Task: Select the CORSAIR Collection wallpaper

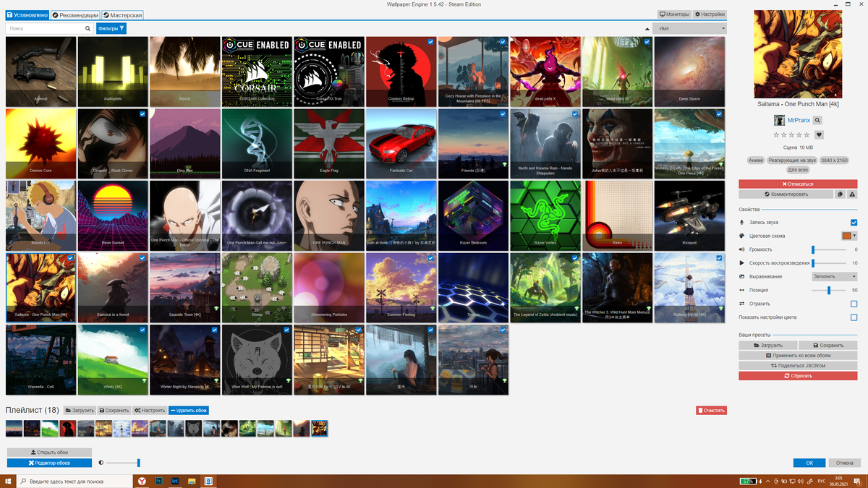Action: [257, 72]
